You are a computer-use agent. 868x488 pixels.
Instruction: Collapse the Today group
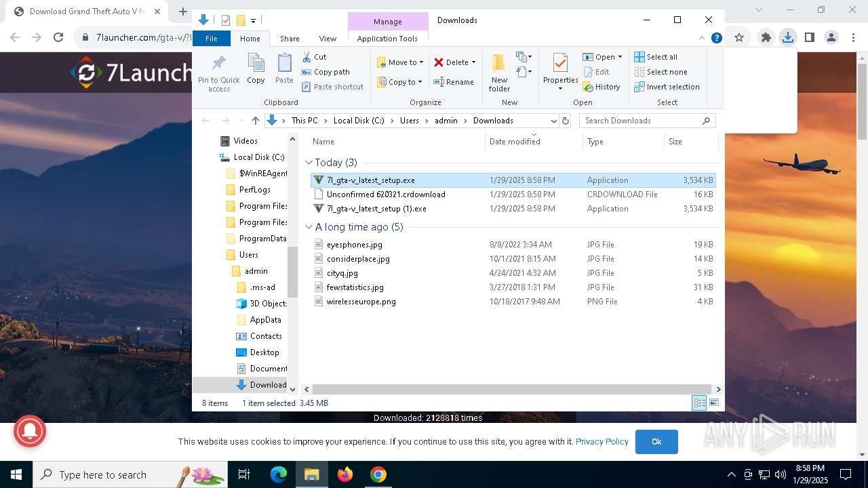click(x=309, y=163)
